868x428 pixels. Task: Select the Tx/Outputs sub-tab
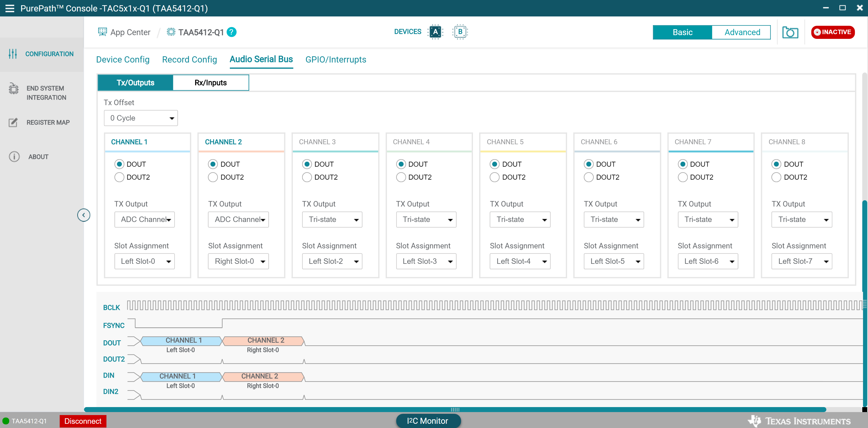tap(135, 82)
